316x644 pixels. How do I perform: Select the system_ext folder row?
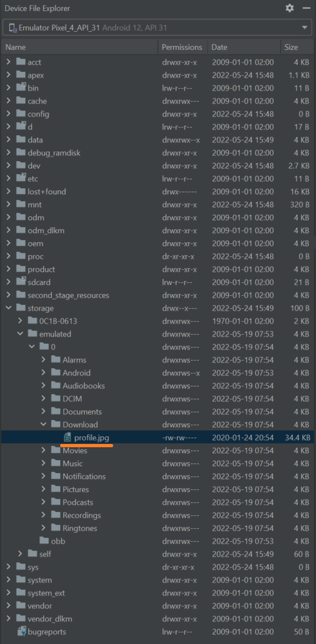(158, 593)
